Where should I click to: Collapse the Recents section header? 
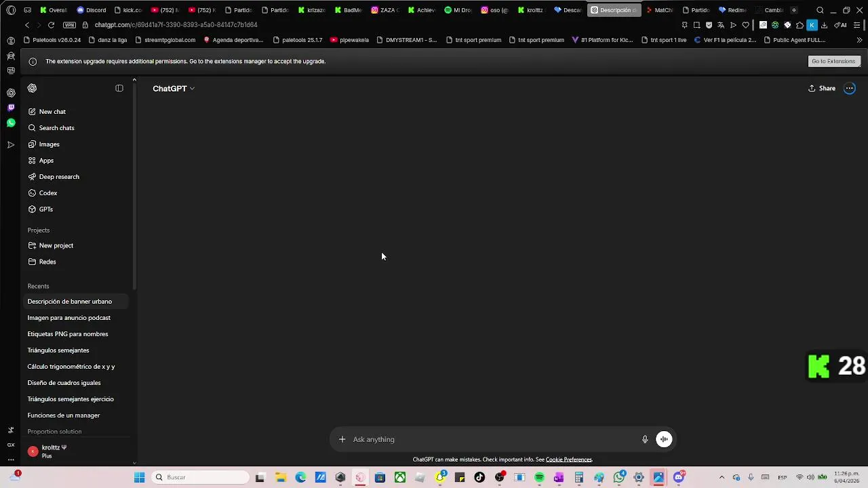(39, 286)
